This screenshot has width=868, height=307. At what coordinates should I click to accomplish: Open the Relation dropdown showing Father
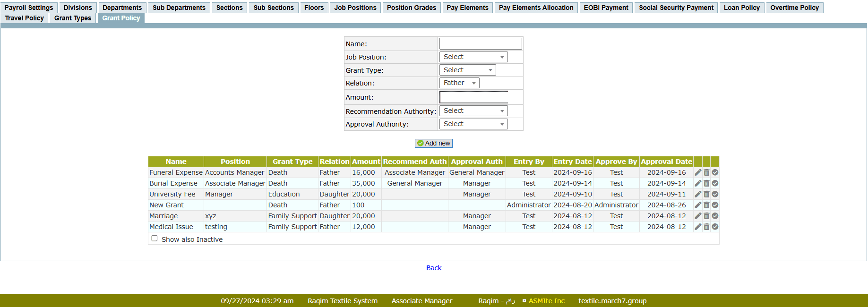459,83
